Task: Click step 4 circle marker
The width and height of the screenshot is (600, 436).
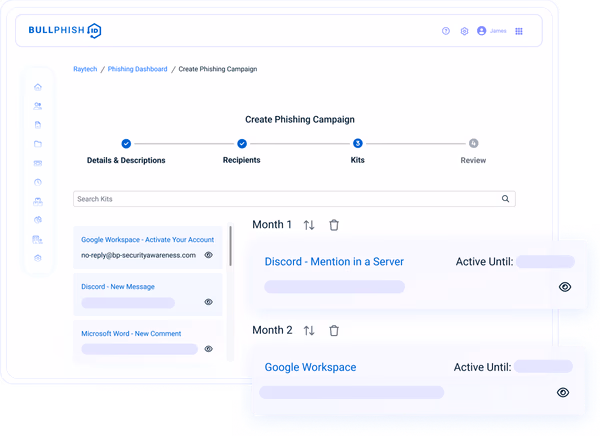Action: coord(473,144)
